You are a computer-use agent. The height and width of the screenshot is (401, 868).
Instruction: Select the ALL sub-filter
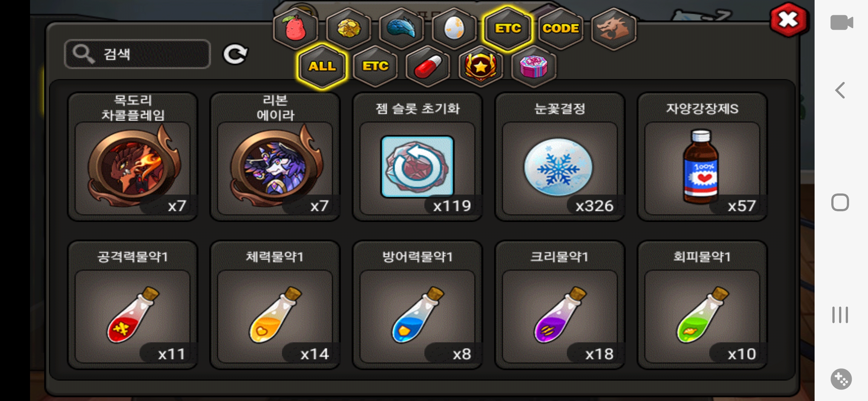coord(322,66)
